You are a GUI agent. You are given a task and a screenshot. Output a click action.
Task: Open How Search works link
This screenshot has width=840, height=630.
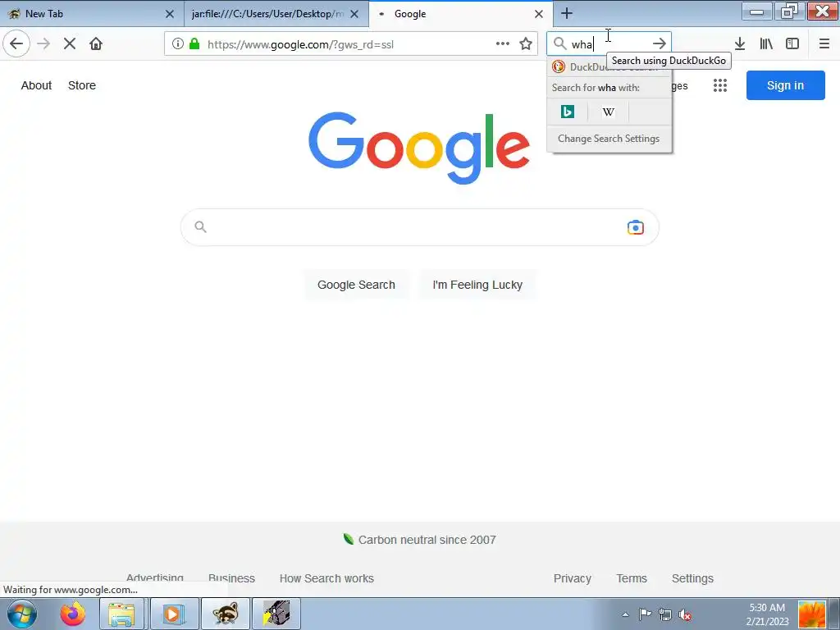coord(326,578)
